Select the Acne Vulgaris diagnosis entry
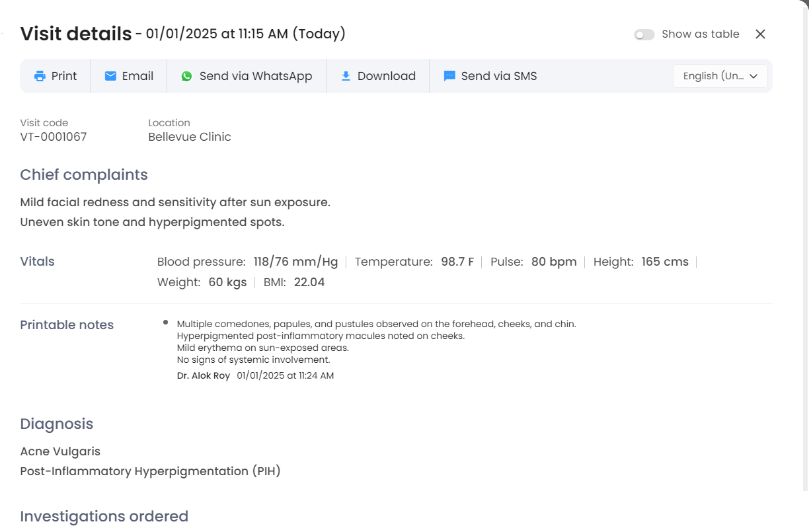Image resolution: width=809 pixels, height=532 pixels. 60,451
